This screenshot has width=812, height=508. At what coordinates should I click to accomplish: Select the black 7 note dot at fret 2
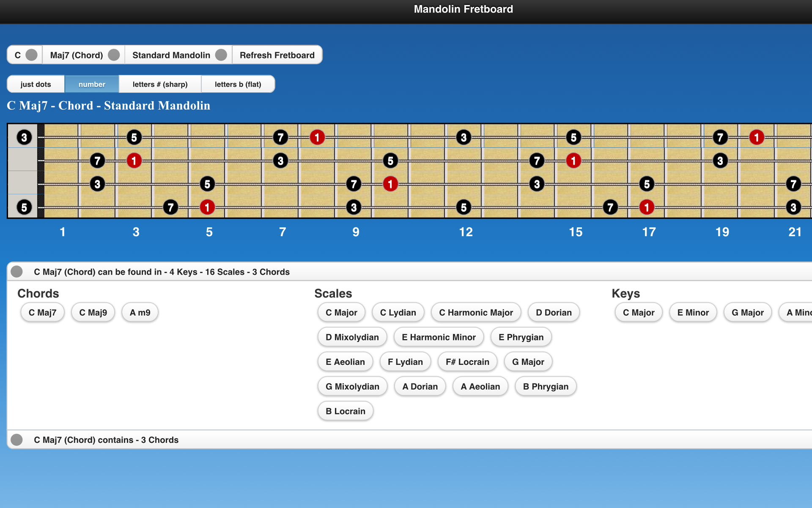click(x=97, y=160)
